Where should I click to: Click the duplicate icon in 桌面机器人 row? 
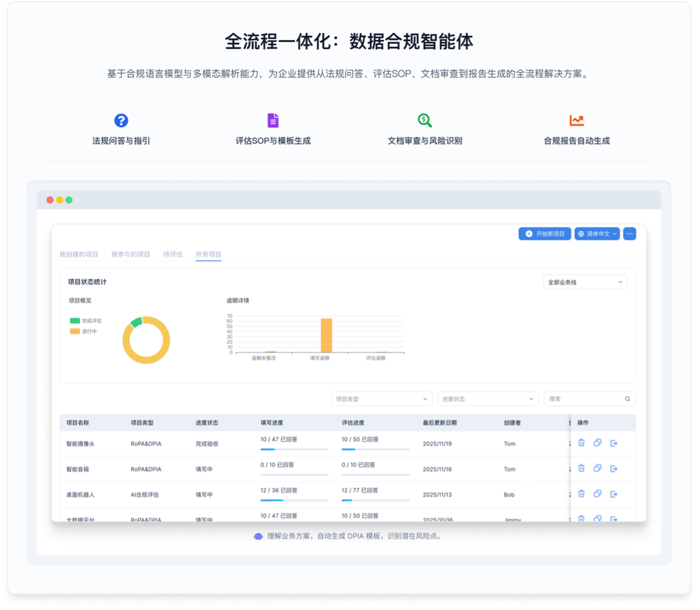(597, 494)
